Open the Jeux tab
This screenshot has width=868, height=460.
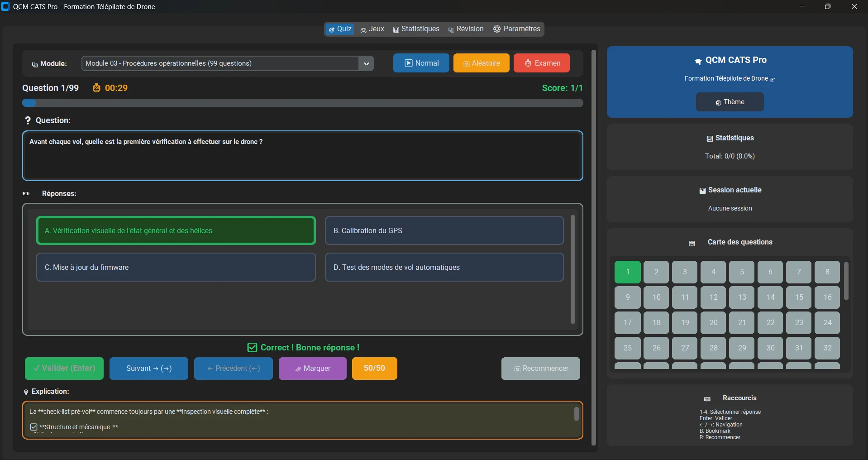[x=372, y=29]
